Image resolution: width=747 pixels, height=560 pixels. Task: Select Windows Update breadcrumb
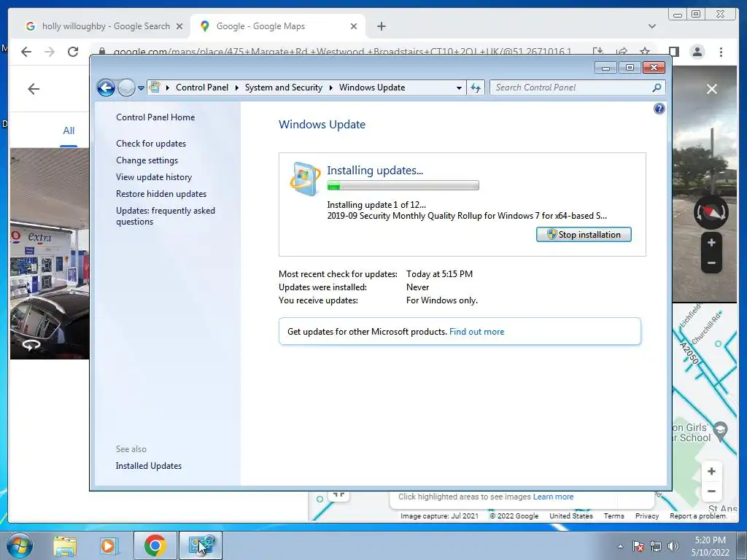(x=372, y=87)
